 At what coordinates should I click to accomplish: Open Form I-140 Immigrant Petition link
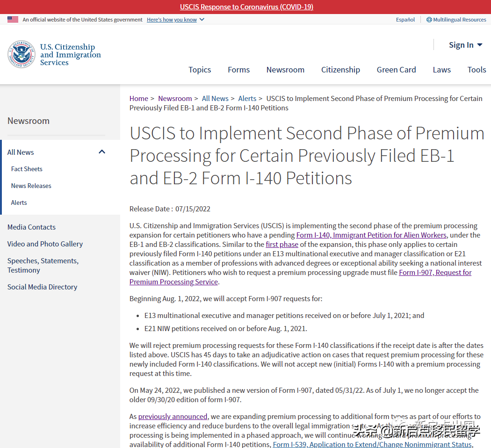point(371,235)
